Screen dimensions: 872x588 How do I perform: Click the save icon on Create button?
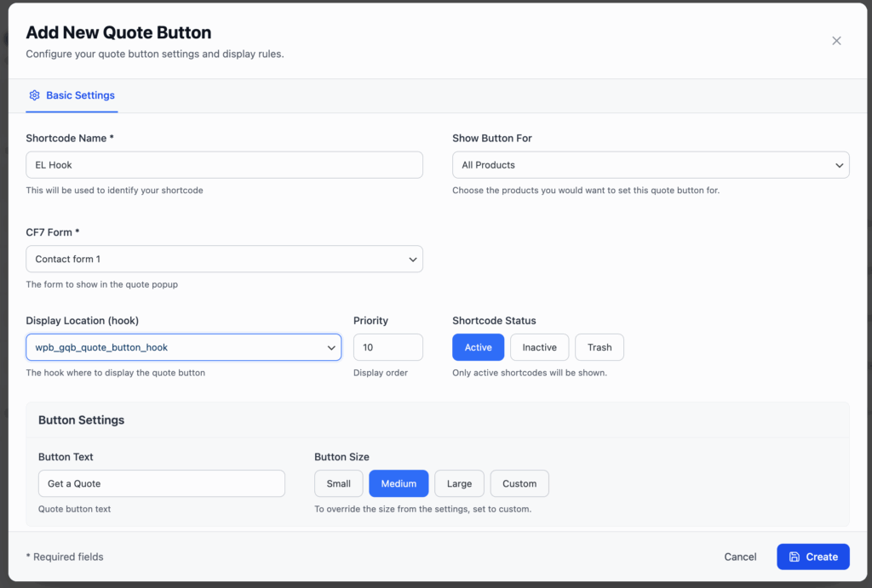[795, 557]
